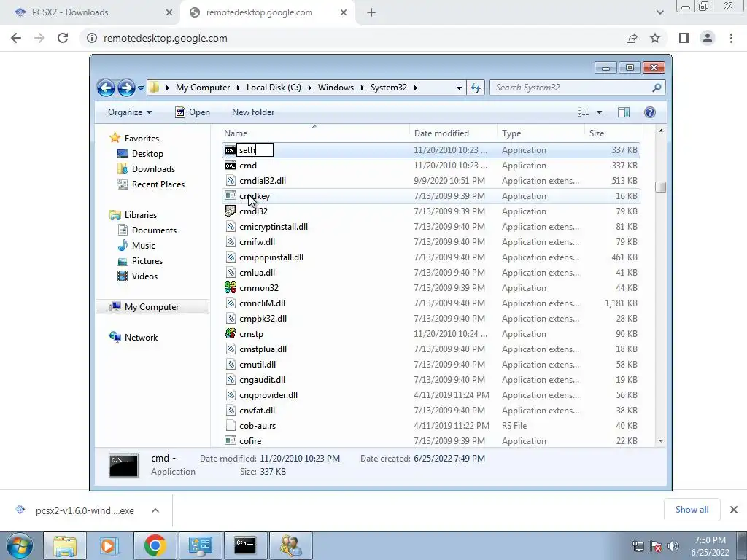Viewport: 747px width, 560px height.
Task: Open the view options dropdown arrow
Action: [600, 112]
